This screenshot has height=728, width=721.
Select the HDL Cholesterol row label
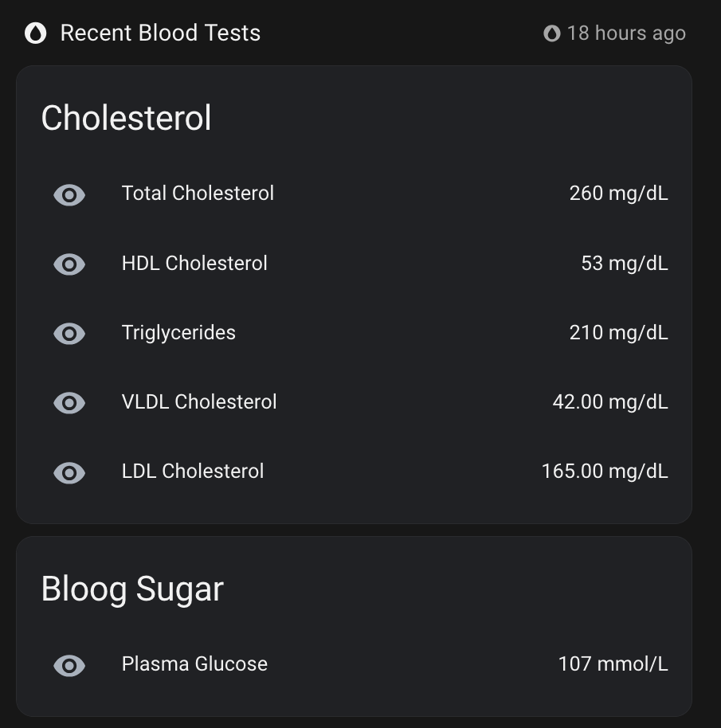pyautogui.click(x=194, y=264)
